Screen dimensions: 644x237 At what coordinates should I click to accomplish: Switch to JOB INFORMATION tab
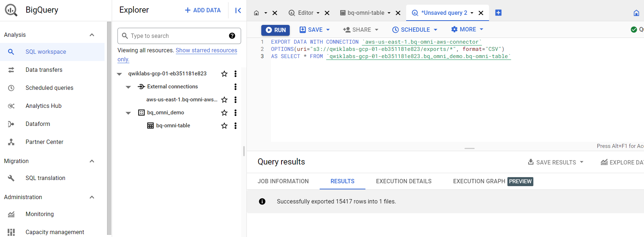click(283, 181)
